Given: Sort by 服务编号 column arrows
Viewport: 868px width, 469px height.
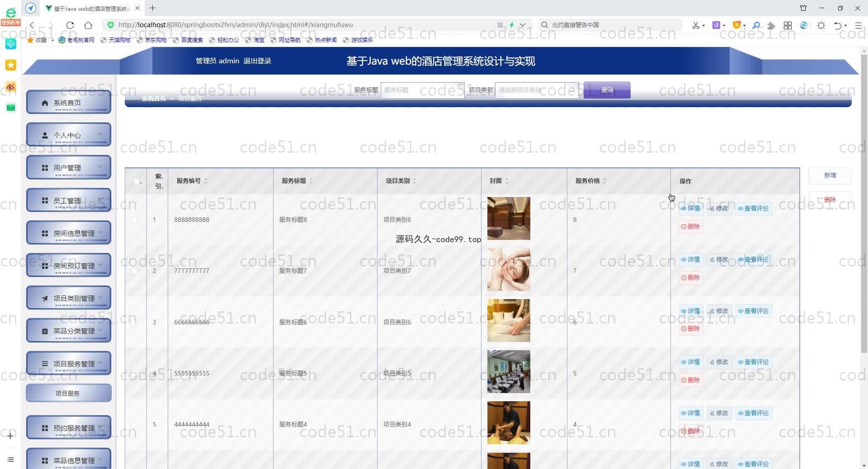Looking at the screenshot, I should pos(205,181).
